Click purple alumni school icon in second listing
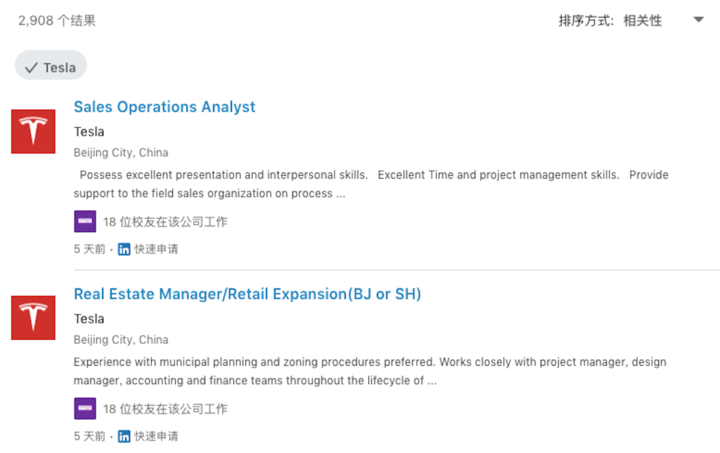720x453 pixels. pos(85,408)
